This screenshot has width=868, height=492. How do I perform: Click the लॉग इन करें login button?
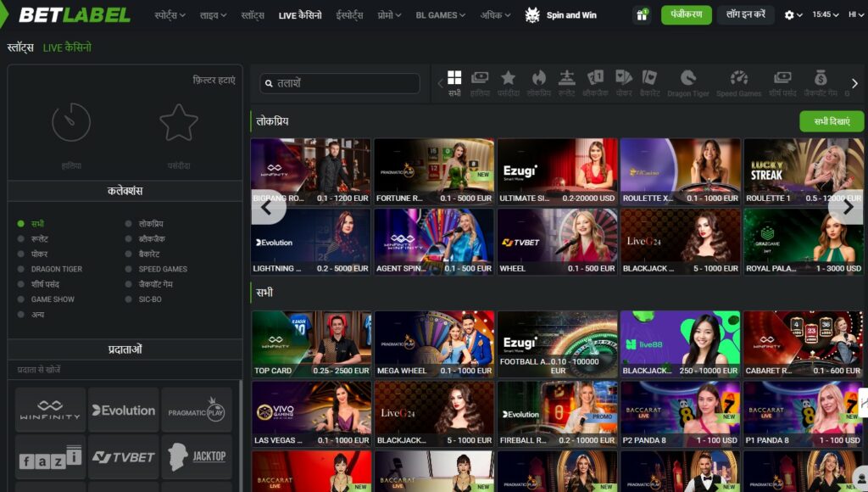(x=746, y=15)
